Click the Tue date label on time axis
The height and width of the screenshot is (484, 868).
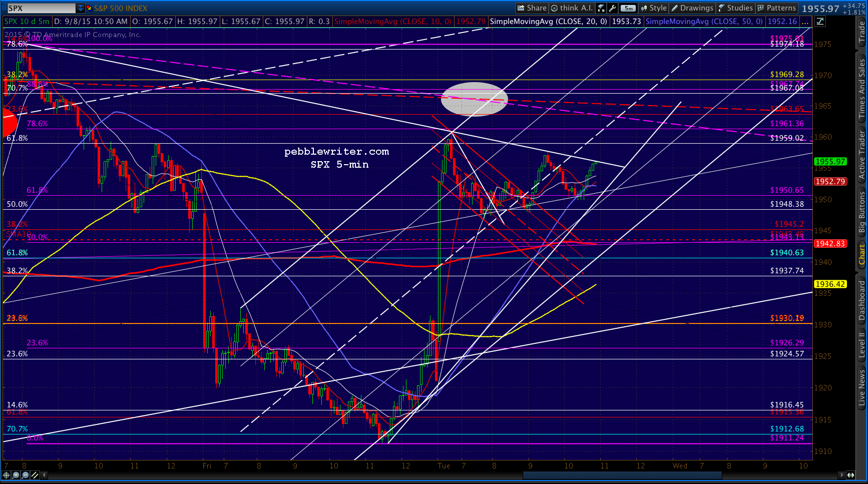[444, 465]
